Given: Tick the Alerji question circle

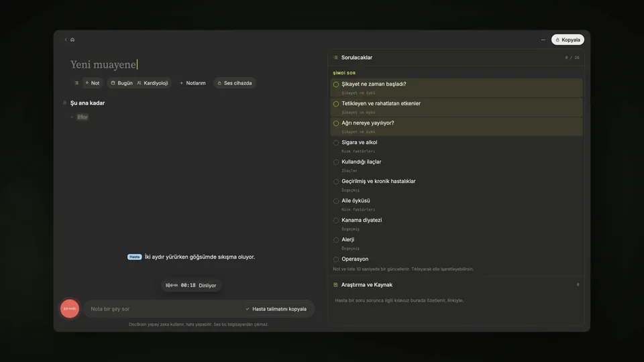Looking at the screenshot, I should click(x=336, y=240).
